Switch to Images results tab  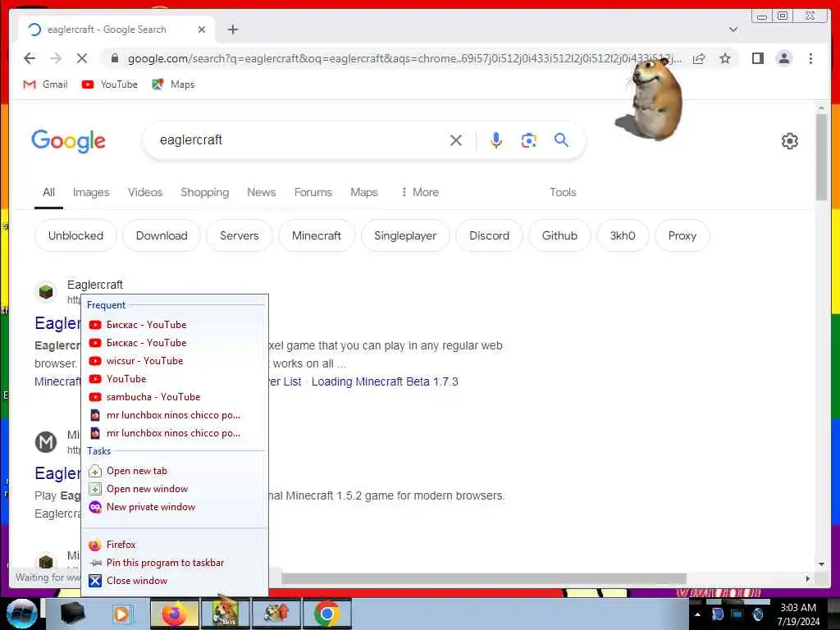click(x=91, y=192)
